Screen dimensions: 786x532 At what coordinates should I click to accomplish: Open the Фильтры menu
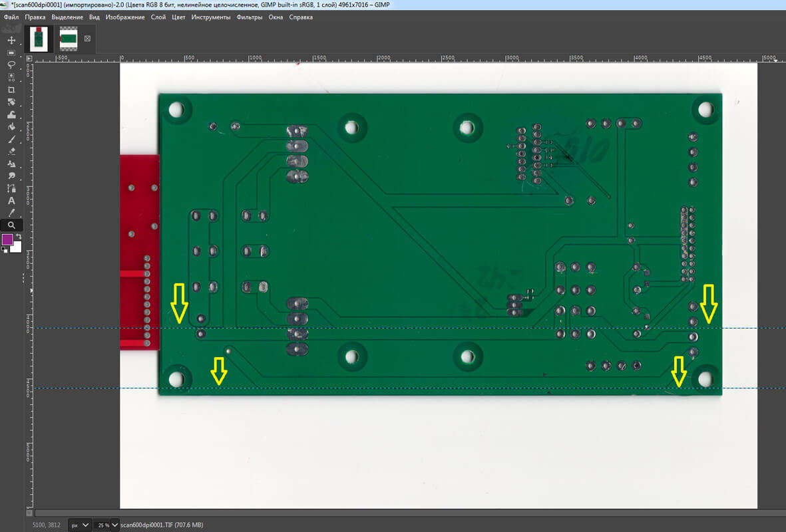click(250, 17)
